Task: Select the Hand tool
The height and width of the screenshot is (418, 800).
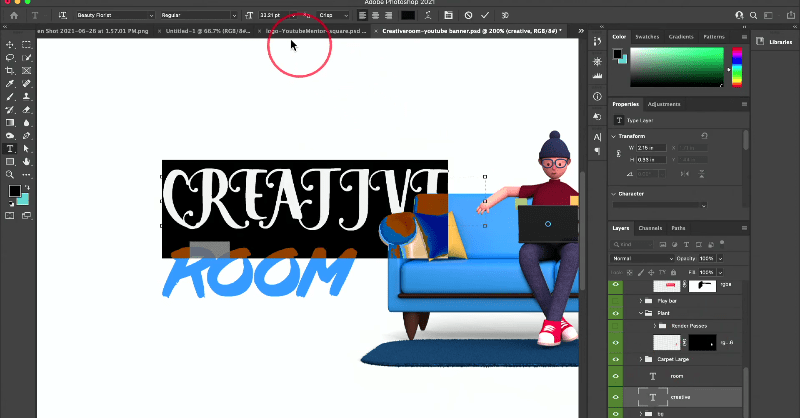Action: click(x=27, y=162)
